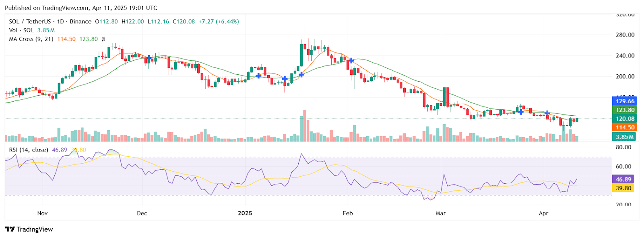
Task: Click the purple 46.89 value in RSI legend
Action: coord(60,150)
